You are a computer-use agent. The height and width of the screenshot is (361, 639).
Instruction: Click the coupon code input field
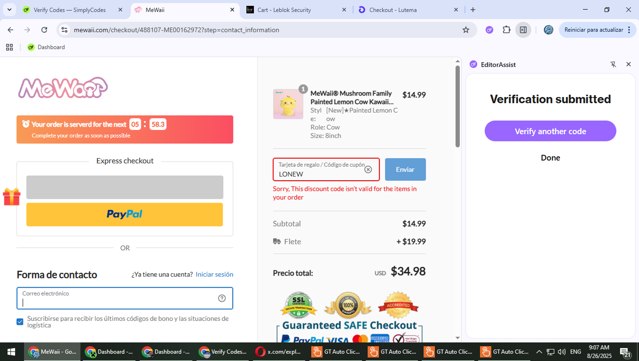coord(326,169)
